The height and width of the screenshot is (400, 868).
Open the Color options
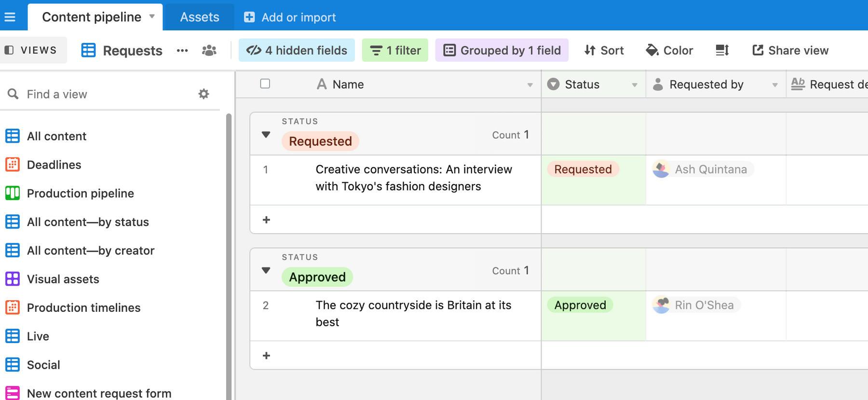coord(669,50)
